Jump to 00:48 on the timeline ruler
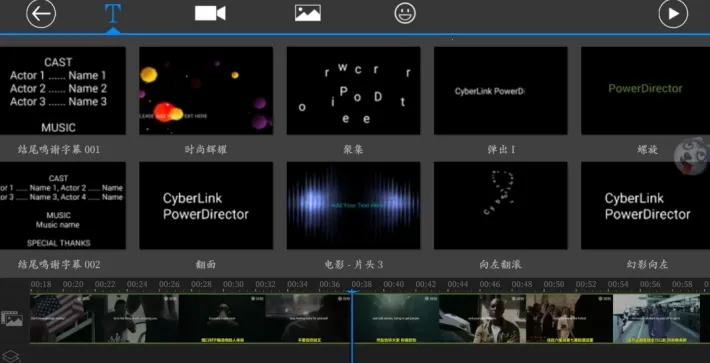The height and width of the screenshot is (363, 710). coord(522,284)
